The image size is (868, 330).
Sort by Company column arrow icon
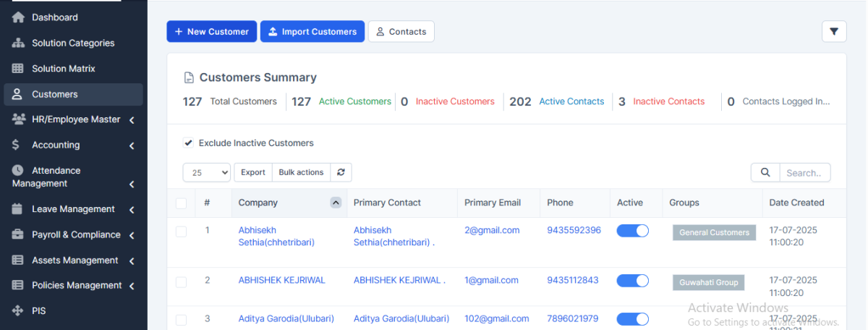coord(336,203)
